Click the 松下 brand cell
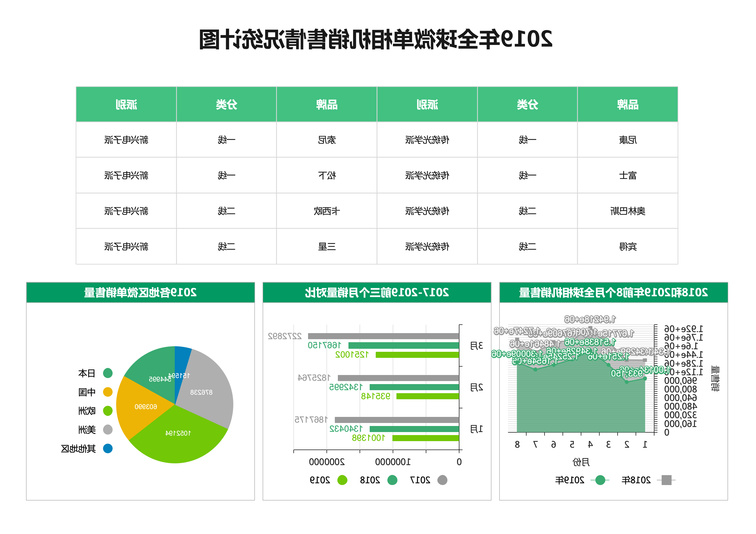This screenshot has height=534, width=756. 327,175
